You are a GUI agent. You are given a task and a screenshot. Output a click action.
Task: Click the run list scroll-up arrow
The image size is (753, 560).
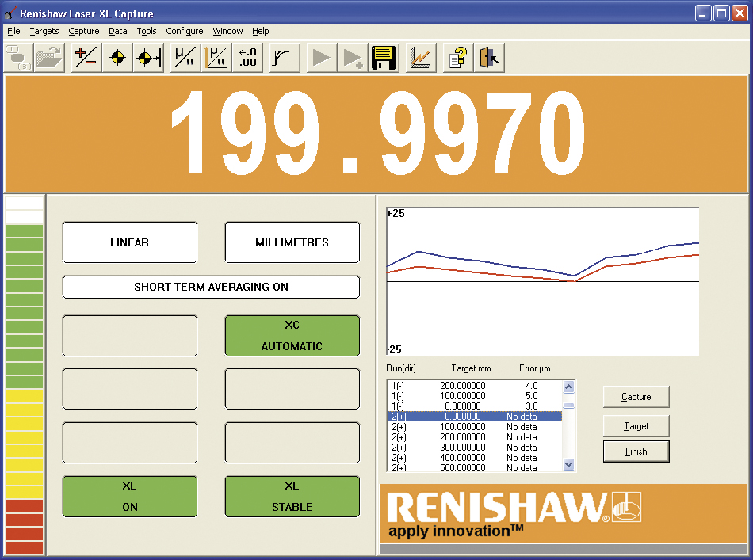tap(568, 387)
